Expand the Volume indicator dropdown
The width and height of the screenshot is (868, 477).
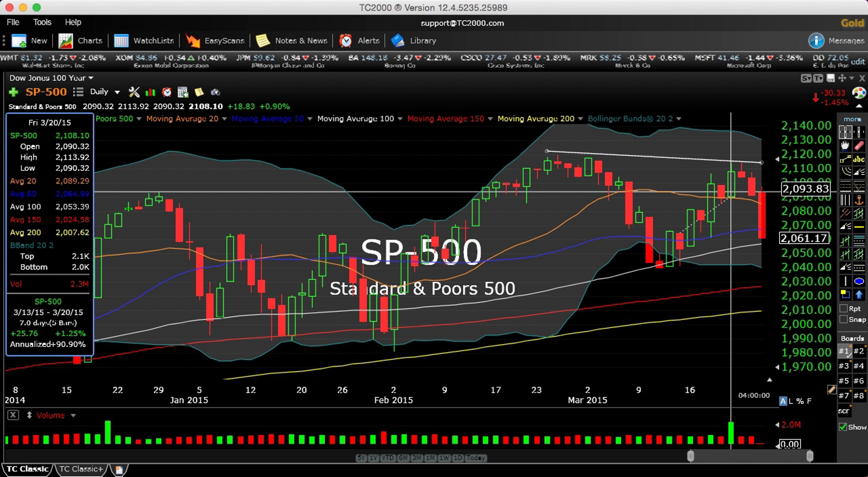click(x=73, y=416)
